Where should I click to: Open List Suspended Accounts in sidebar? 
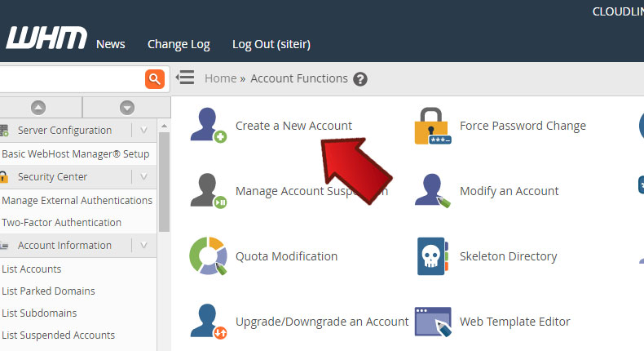[58, 335]
